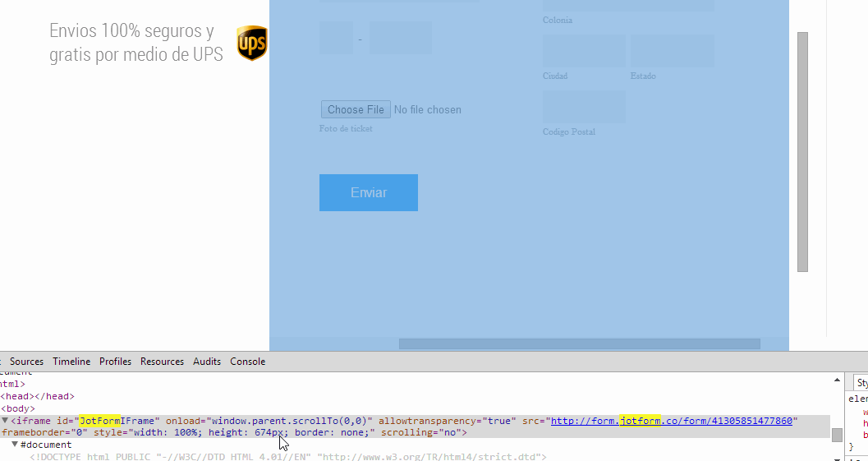Open the form.jotform.co src link
Screen dimensions: 868x461
pos(673,421)
